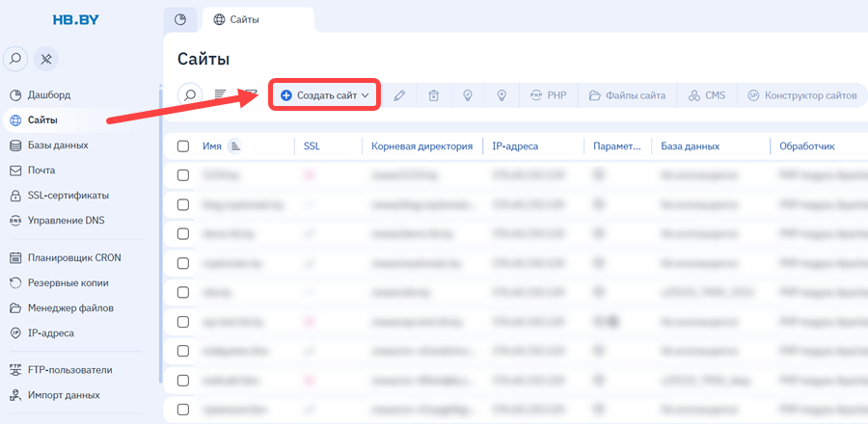Click the padlock icon for SSL-сертификаты

15,196
